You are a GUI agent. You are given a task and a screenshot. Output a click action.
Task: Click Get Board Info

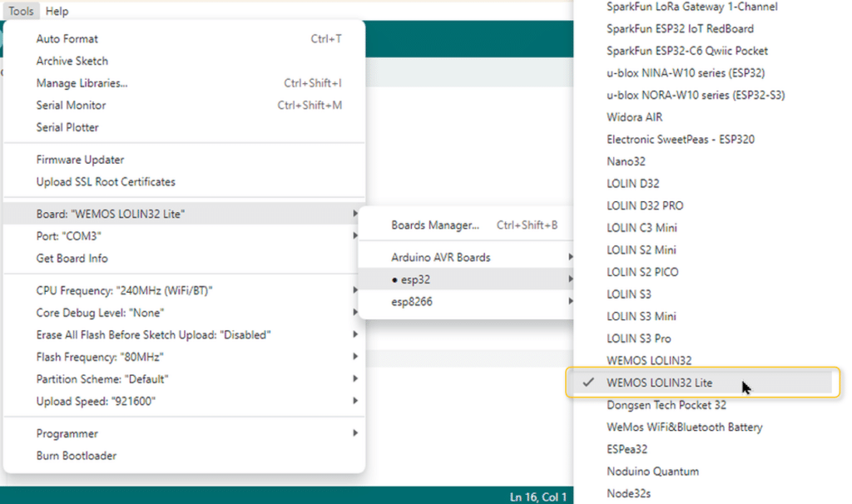click(184, 259)
